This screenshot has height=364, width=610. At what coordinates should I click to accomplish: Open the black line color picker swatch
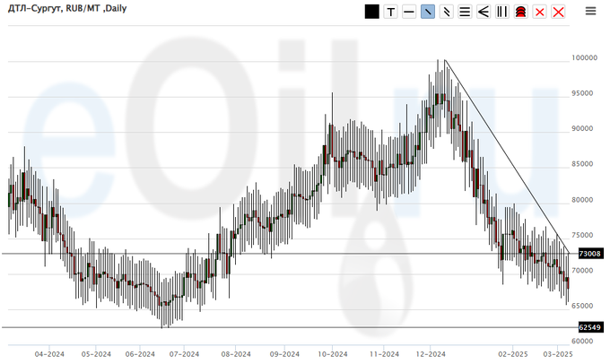tap(372, 12)
